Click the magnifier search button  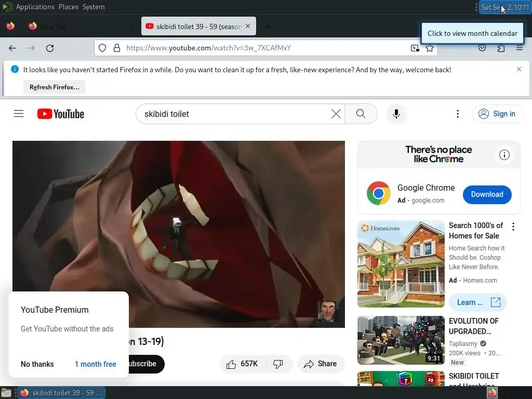(361, 114)
